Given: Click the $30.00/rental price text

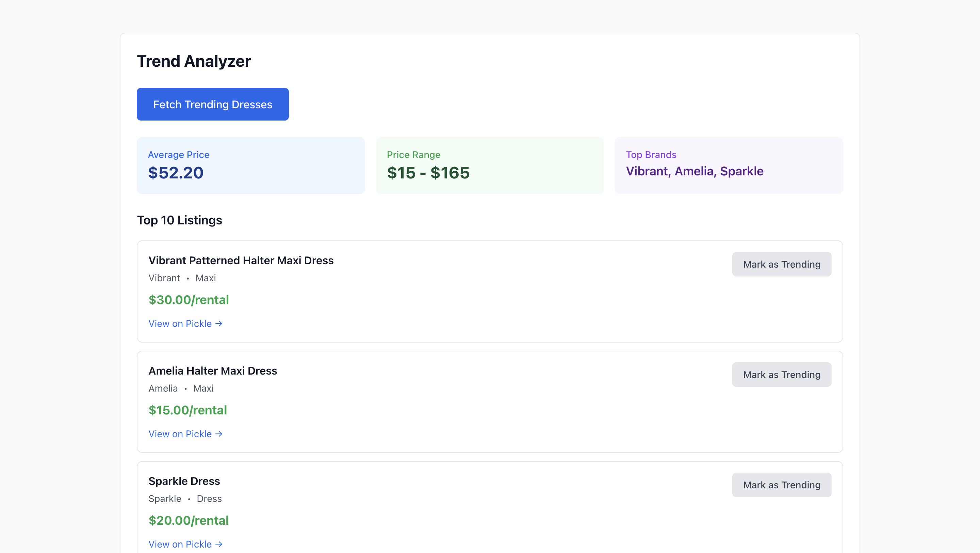Looking at the screenshot, I should (189, 300).
